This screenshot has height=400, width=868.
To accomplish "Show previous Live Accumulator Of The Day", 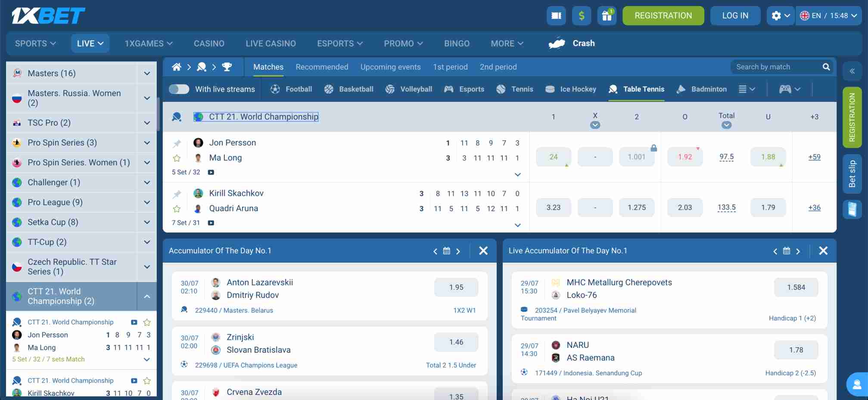I will point(775,251).
